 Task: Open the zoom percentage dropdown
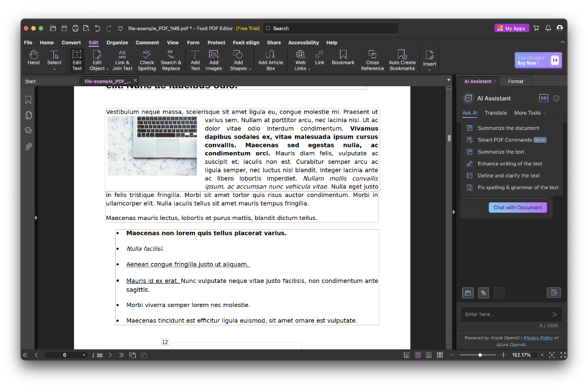coord(542,355)
